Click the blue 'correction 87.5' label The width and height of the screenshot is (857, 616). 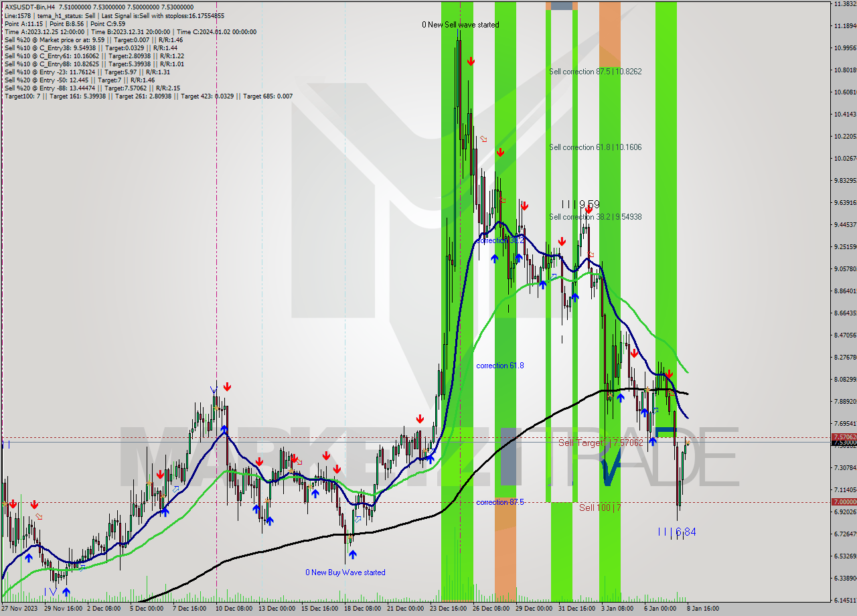tap(500, 502)
